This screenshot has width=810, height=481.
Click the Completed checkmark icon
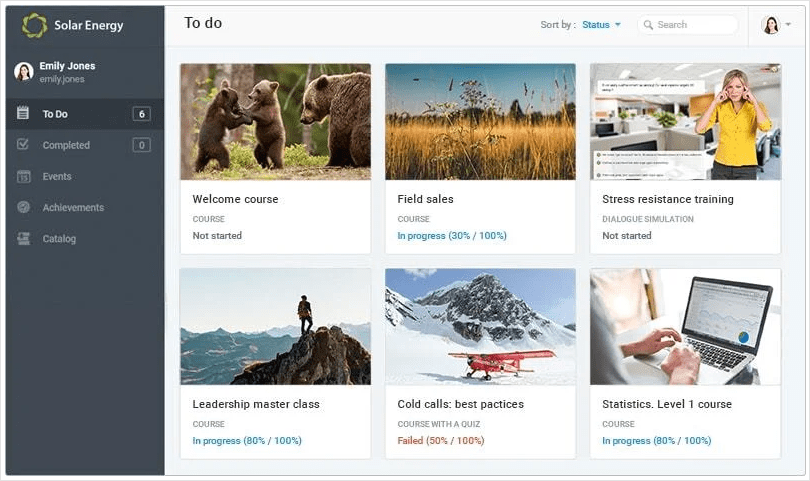point(23,145)
